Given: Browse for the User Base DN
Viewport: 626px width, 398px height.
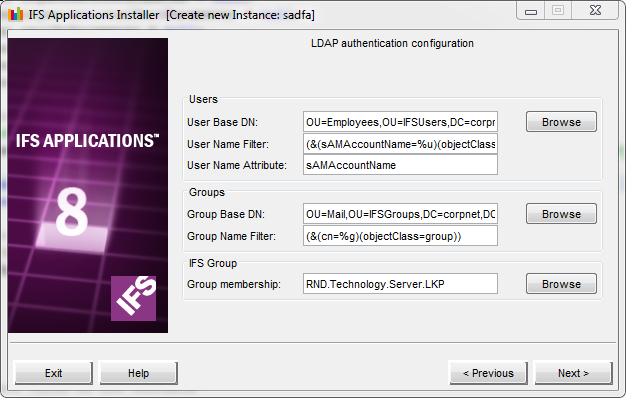Looking at the screenshot, I should [x=561, y=122].
